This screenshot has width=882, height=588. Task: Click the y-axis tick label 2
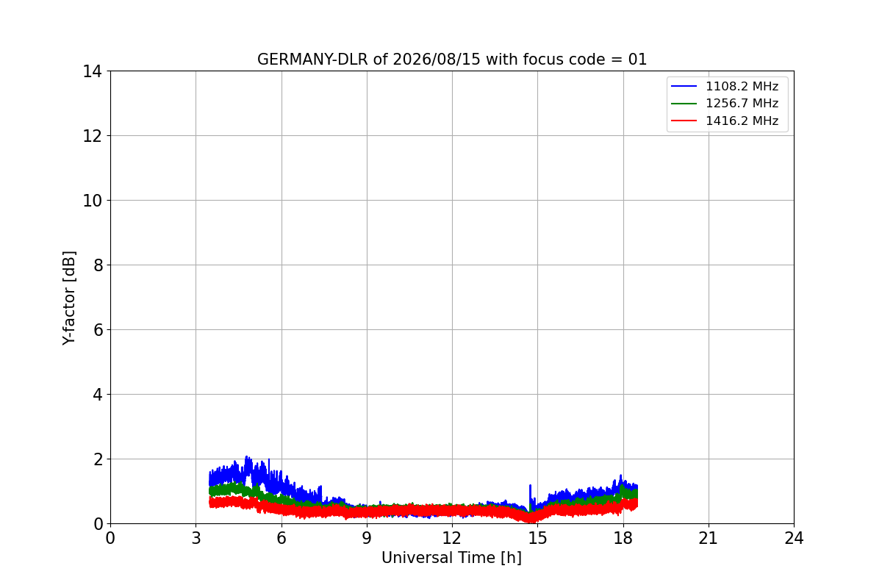97,459
